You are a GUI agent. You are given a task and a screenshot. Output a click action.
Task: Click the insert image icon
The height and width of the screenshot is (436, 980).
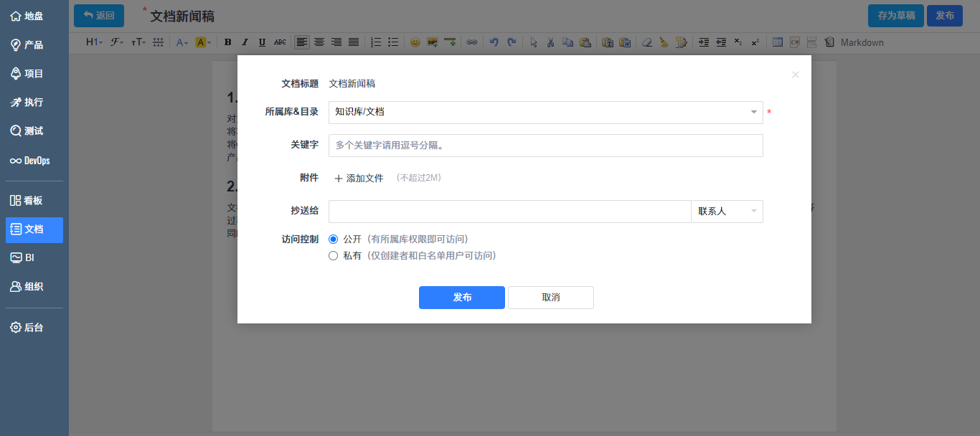[x=432, y=42]
